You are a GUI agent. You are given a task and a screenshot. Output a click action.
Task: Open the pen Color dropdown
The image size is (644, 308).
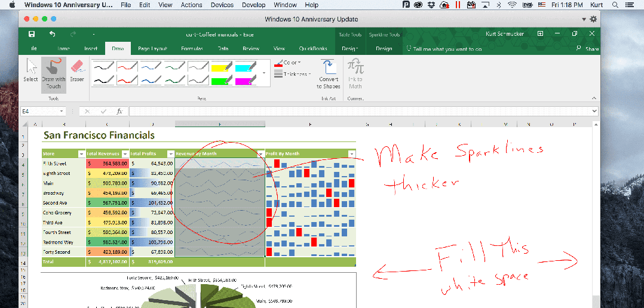coord(288,63)
